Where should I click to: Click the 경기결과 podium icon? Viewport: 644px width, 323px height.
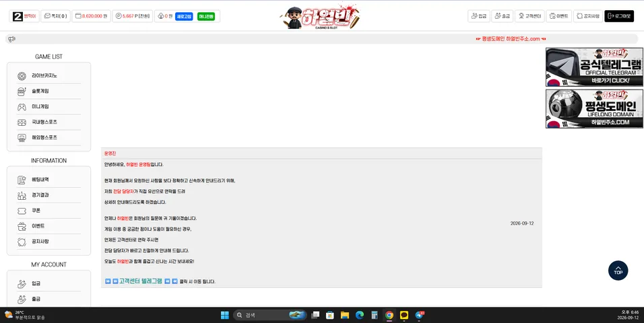tap(22, 195)
